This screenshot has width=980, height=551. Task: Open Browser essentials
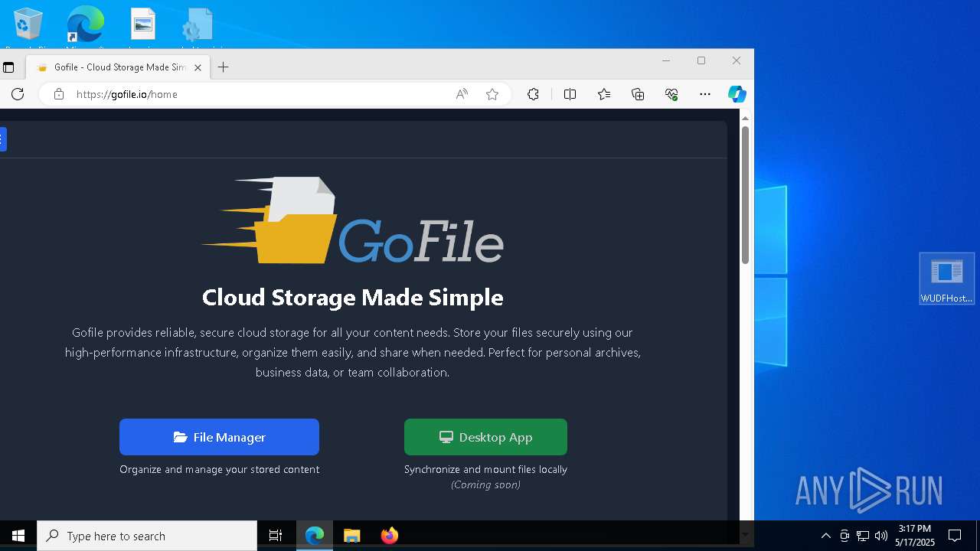click(x=671, y=94)
